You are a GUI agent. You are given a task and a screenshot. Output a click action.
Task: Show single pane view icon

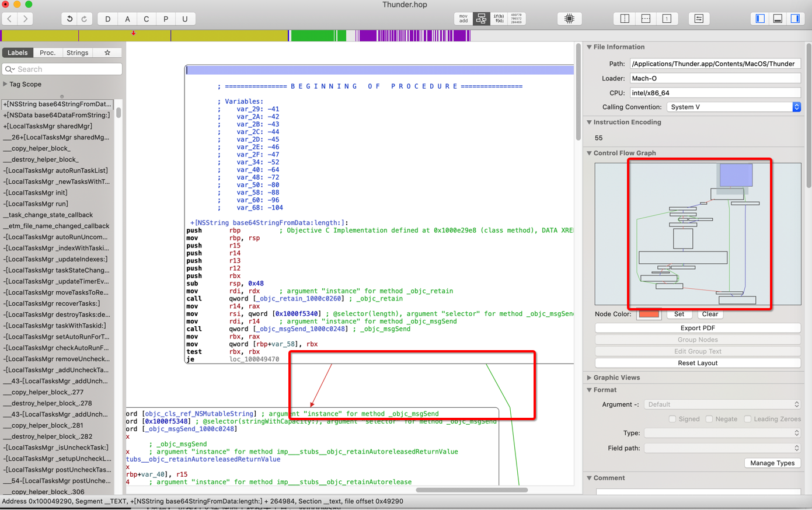[x=667, y=19]
